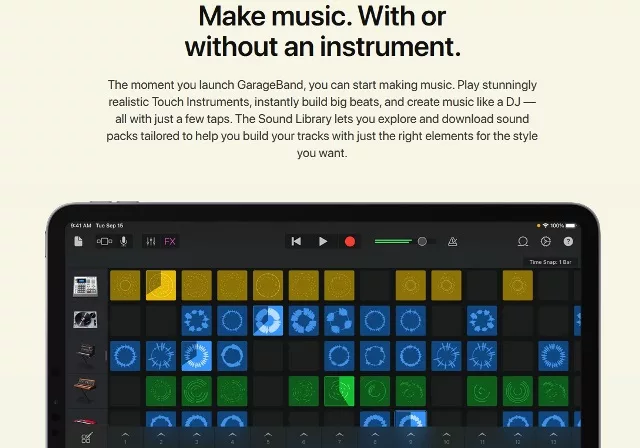Stop the playing green keyboard loop in column 7
The width and height of the screenshot is (640, 448).
click(339, 391)
